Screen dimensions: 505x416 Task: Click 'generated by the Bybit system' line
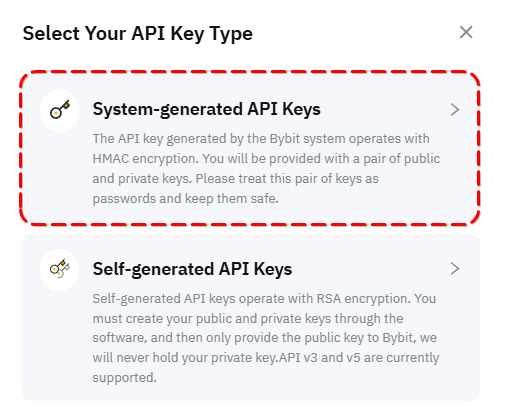click(256, 139)
